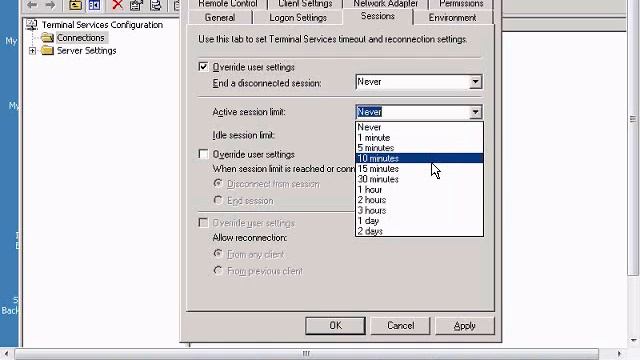Choose Never from the open list

pyautogui.click(x=419, y=127)
